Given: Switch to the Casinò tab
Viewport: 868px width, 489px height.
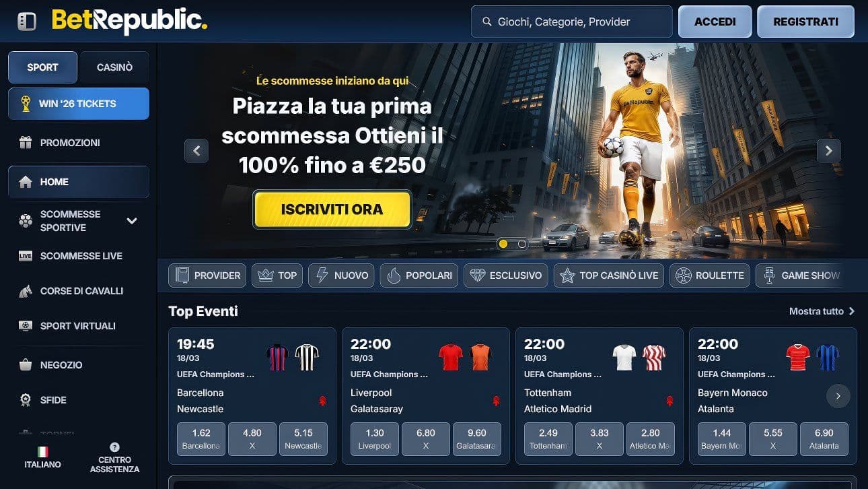Looking at the screenshot, I should 114,67.
